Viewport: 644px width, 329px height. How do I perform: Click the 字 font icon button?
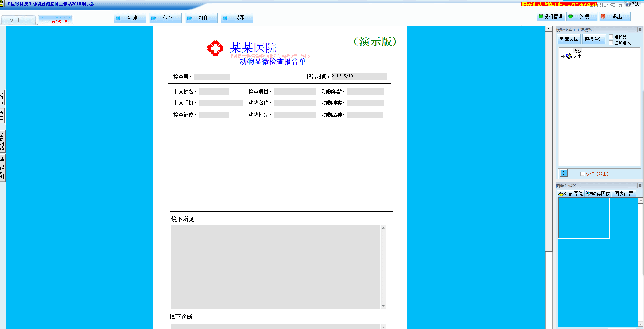click(x=563, y=173)
